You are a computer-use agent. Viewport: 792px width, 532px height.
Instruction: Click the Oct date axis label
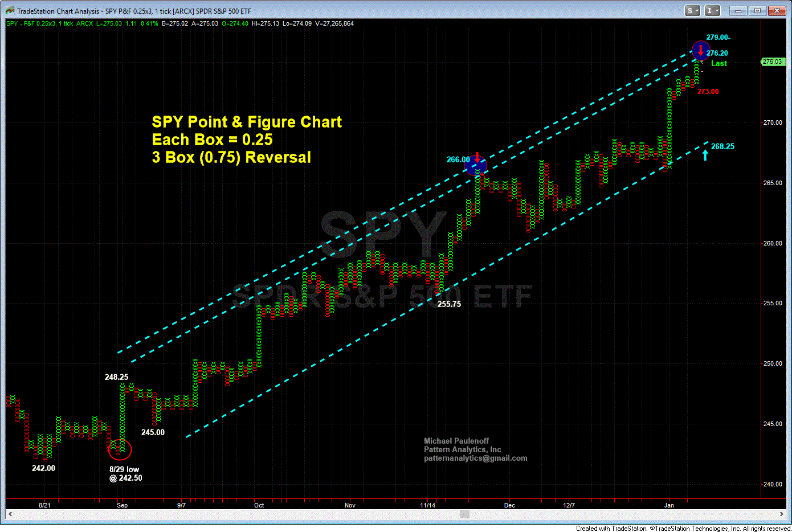pyautogui.click(x=259, y=505)
